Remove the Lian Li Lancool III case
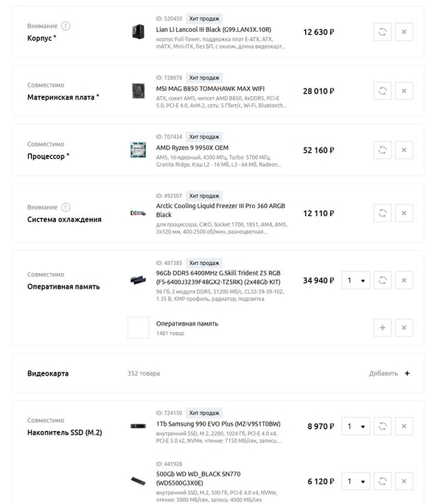This screenshot has width=435, height=504. pyautogui.click(x=404, y=32)
